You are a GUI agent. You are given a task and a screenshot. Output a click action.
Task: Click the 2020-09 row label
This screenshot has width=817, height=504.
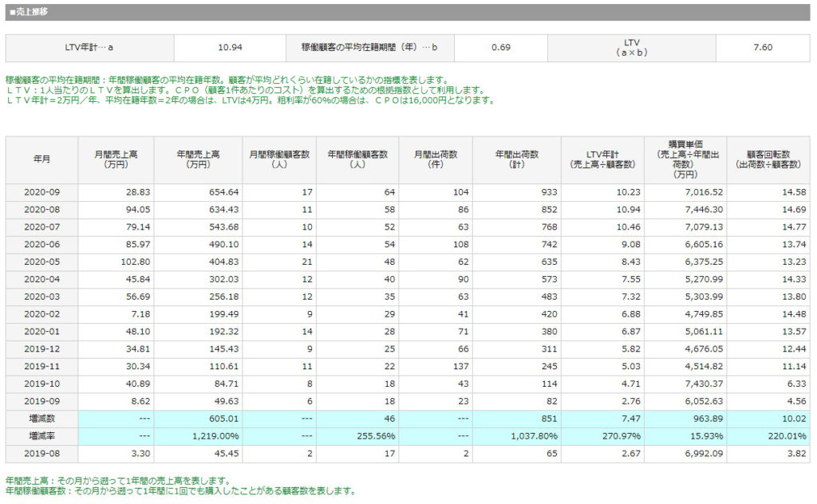[x=42, y=192]
